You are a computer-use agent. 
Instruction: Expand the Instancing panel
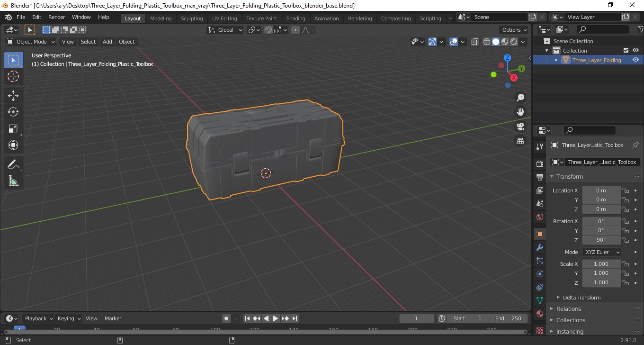[570, 332]
